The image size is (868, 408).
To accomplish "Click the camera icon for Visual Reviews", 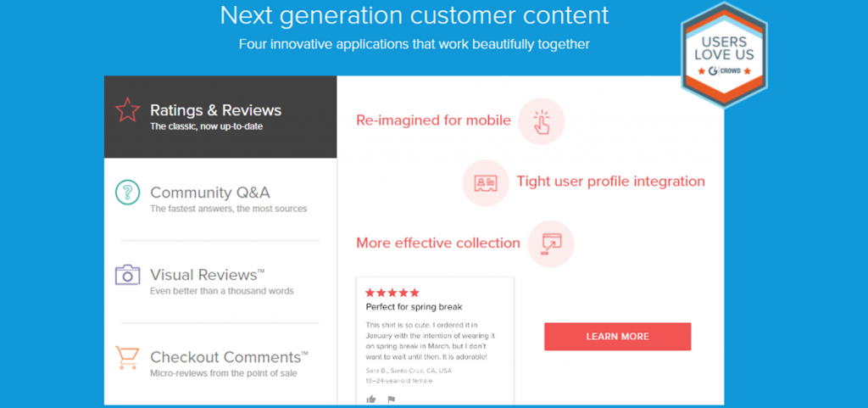I will click(x=127, y=275).
